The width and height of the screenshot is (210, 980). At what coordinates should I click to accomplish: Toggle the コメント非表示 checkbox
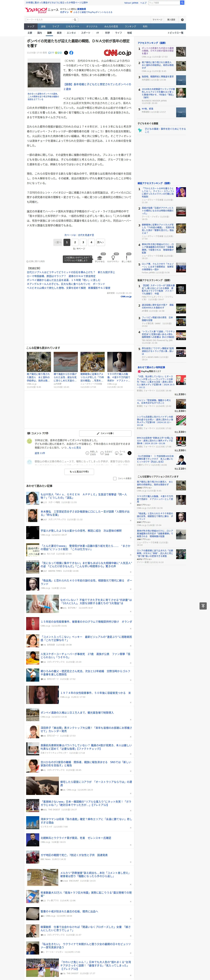(x=115, y=479)
